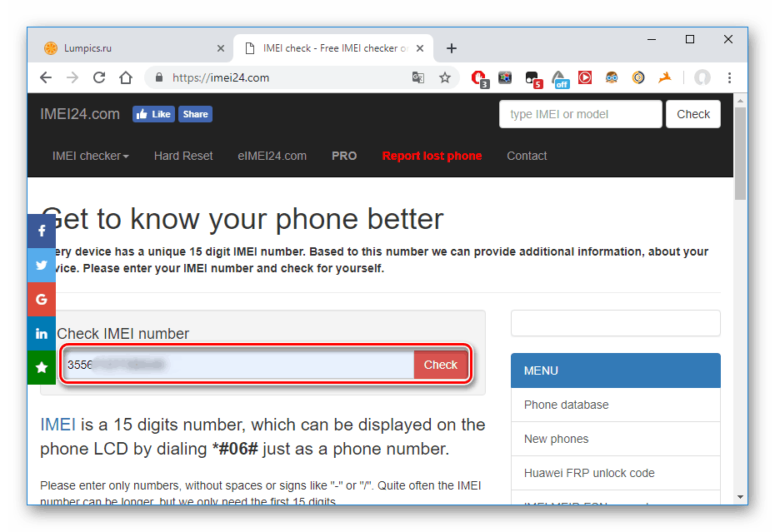Click the blue IMEI link in text

57,425
